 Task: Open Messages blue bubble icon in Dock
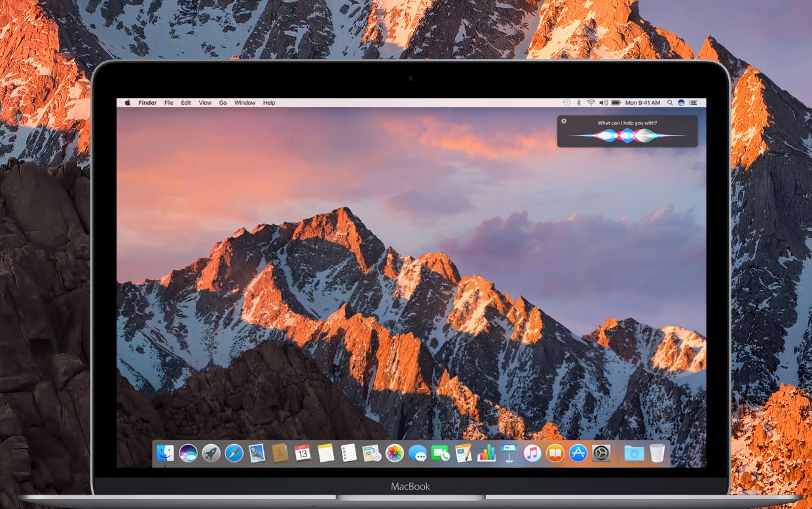point(417,453)
